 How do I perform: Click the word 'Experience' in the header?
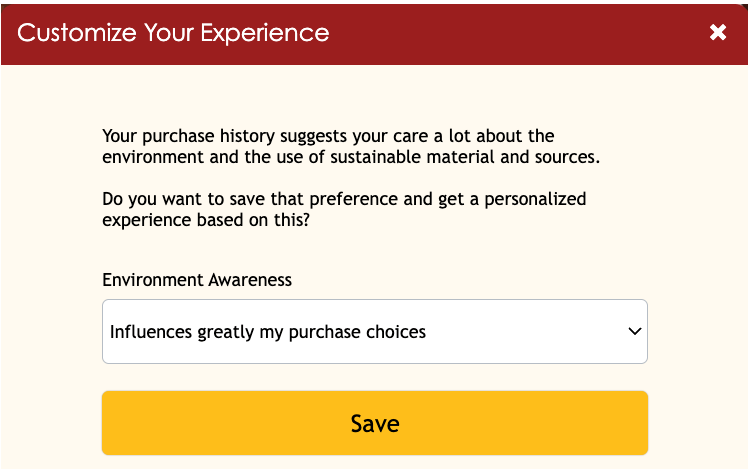265,33
